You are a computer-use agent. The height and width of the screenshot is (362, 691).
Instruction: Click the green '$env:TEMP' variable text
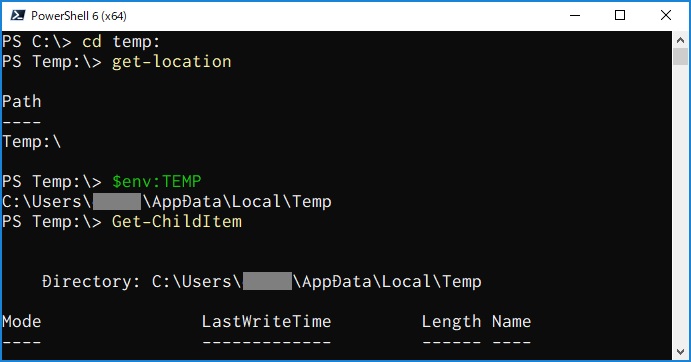pos(157,182)
